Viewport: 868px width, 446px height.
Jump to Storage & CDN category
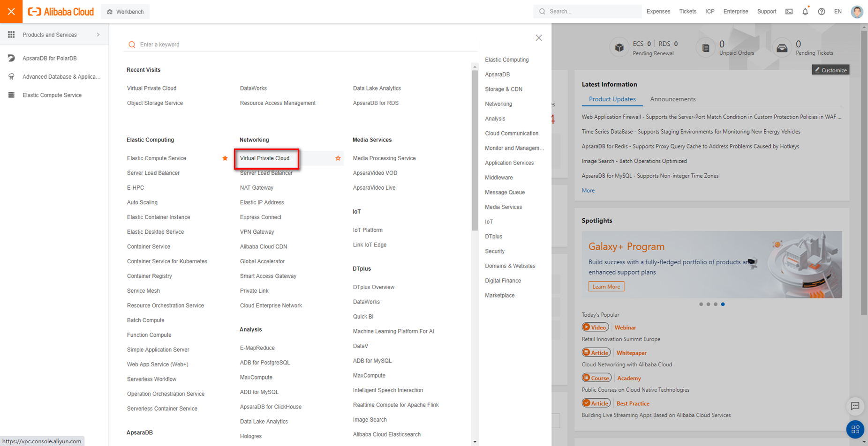pos(504,89)
